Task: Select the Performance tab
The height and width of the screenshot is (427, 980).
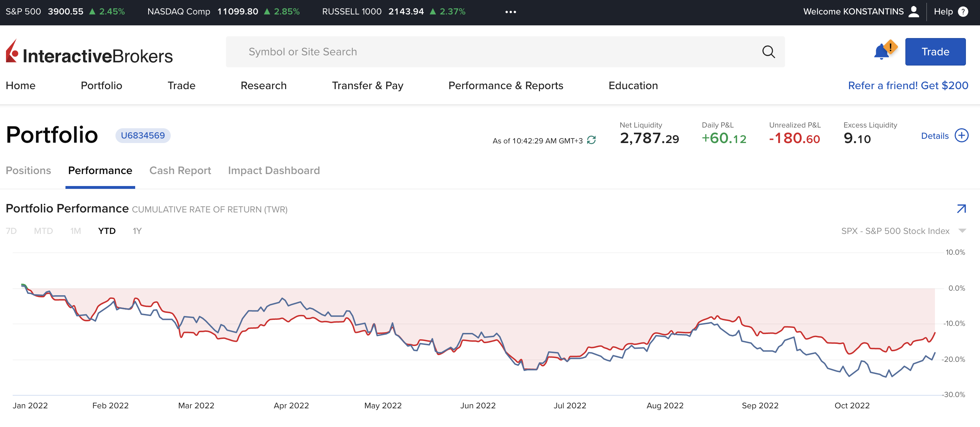Action: [x=100, y=171]
